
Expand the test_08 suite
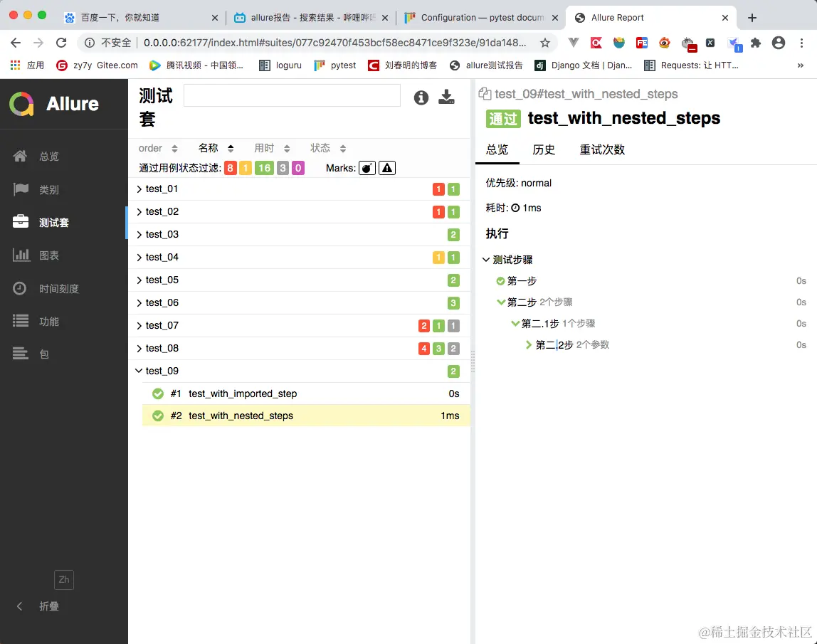pos(299,348)
